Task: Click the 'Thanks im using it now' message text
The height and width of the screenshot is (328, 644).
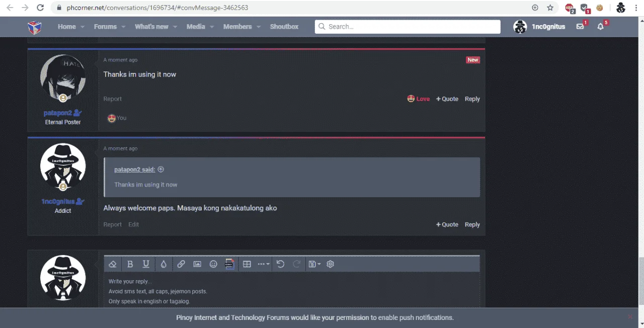Action: (x=140, y=74)
